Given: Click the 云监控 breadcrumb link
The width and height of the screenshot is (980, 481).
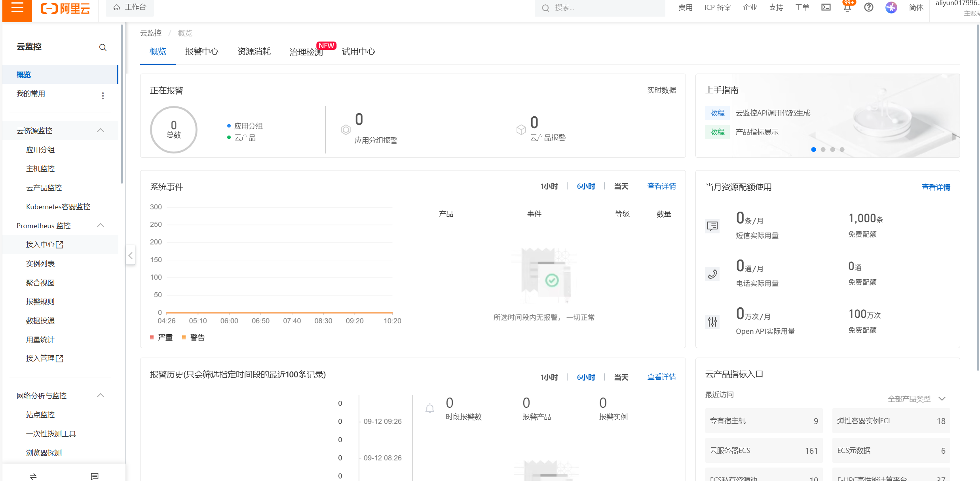Looking at the screenshot, I should (151, 33).
